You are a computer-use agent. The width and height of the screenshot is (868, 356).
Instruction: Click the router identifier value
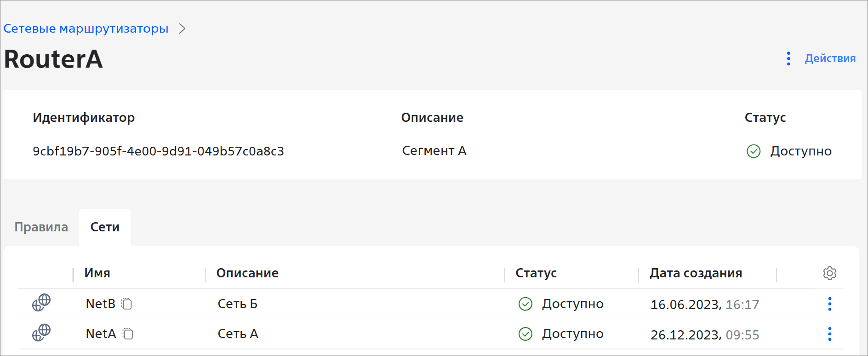pyautogui.click(x=158, y=151)
